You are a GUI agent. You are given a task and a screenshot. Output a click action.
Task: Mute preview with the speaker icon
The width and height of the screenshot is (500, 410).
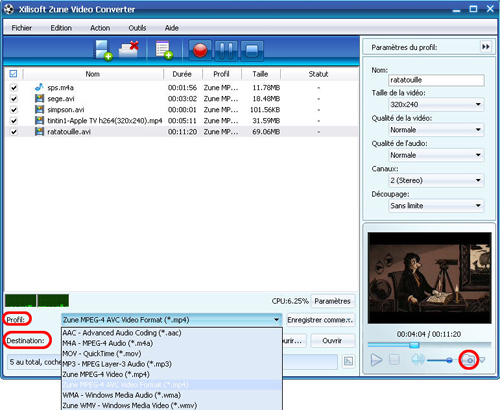[x=418, y=360]
